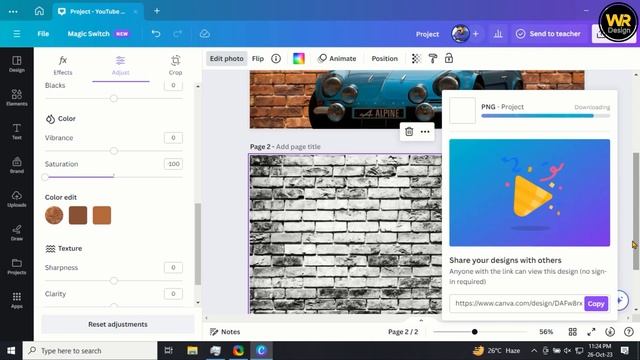Click Add page title field
Screen dimensions: 640x360
298,147
